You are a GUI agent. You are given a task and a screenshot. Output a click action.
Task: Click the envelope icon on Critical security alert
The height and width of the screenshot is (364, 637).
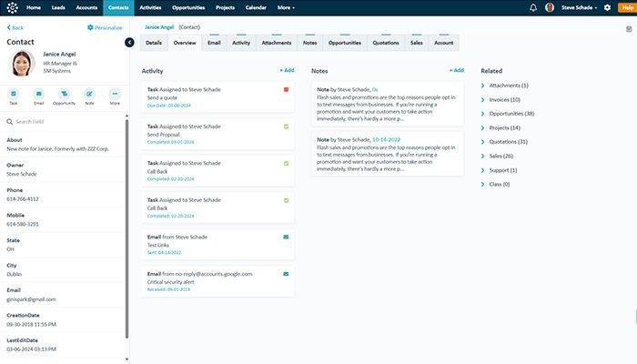point(286,274)
